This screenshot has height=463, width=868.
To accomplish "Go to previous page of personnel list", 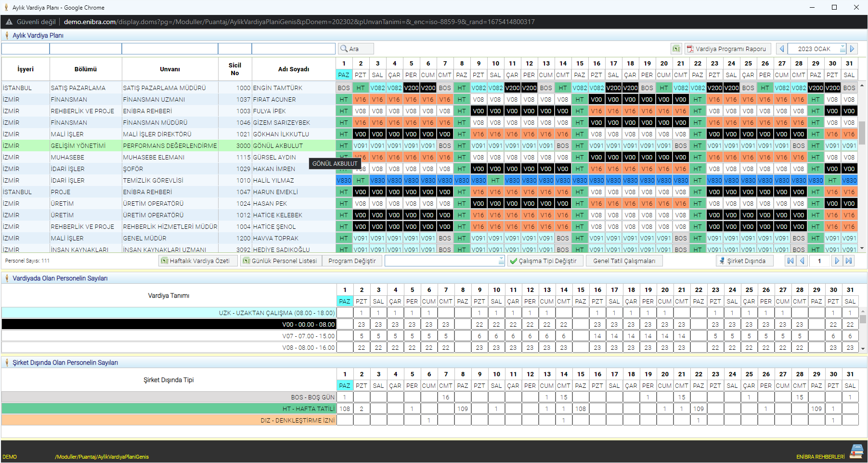I will click(802, 261).
